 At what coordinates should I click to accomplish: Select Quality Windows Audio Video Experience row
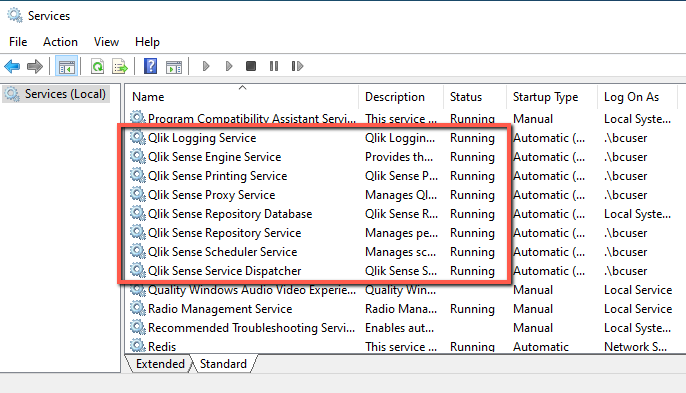click(405, 290)
